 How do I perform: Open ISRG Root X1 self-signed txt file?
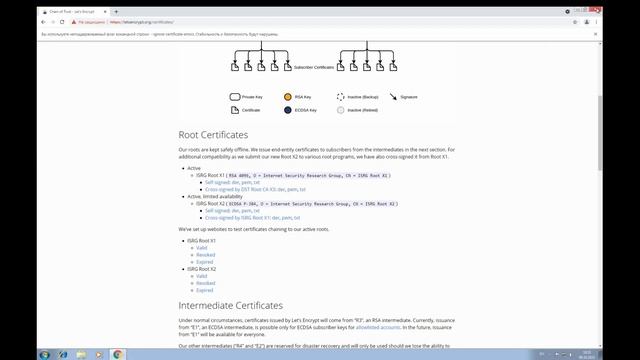(256, 182)
